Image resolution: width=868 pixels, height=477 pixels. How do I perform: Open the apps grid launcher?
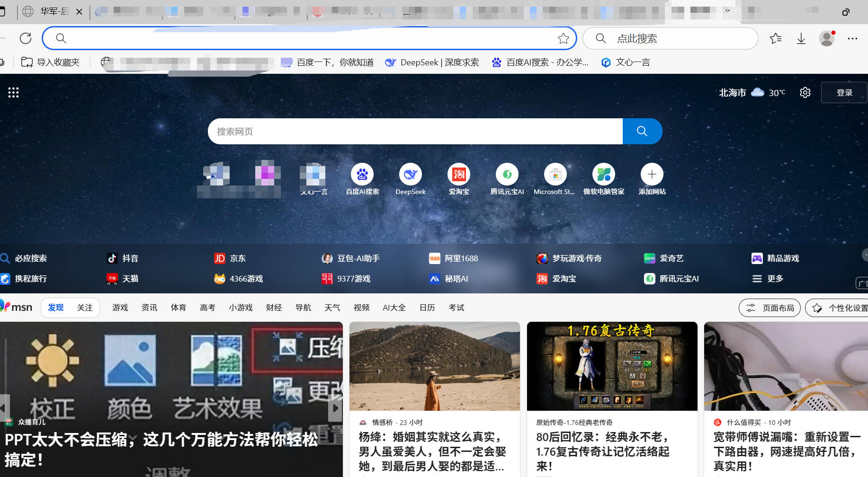13,92
